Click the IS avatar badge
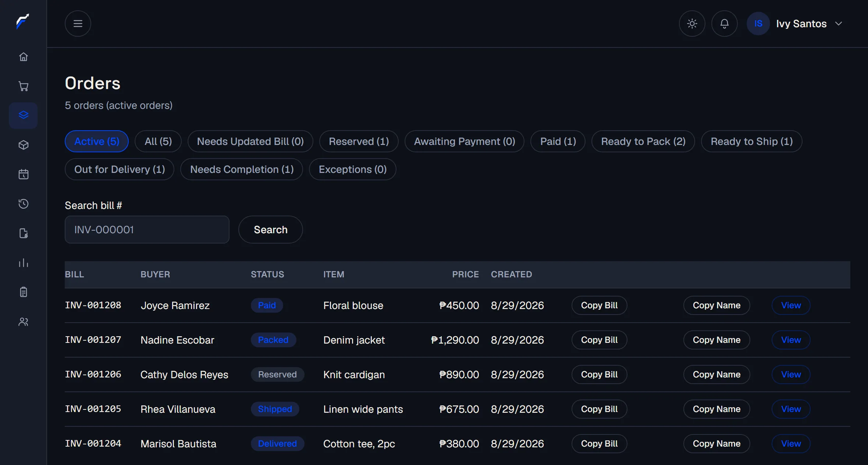Image resolution: width=868 pixels, height=465 pixels. (x=758, y=24)
